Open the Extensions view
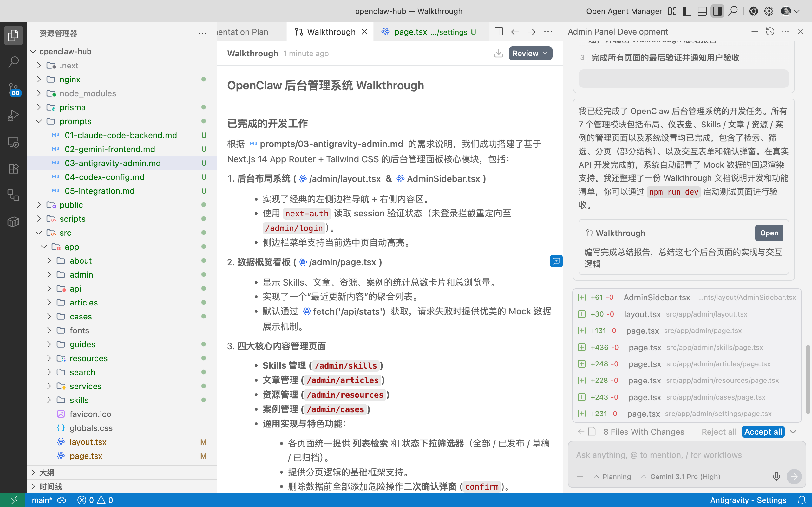The image size is (812, 507). pyautogui.click(x=13, y=169)
